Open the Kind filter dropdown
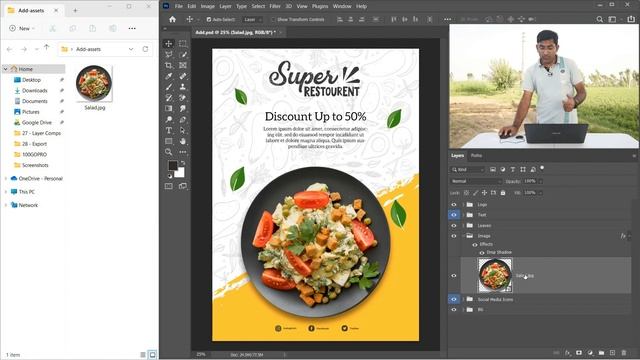Viewport: 640px width, 360px height. tap(468, 169)
